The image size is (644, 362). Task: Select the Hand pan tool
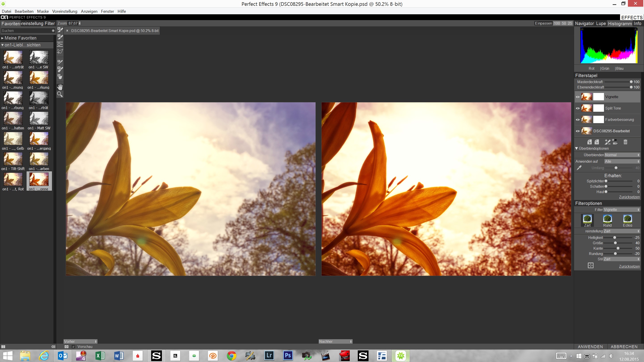pos(60,87)
